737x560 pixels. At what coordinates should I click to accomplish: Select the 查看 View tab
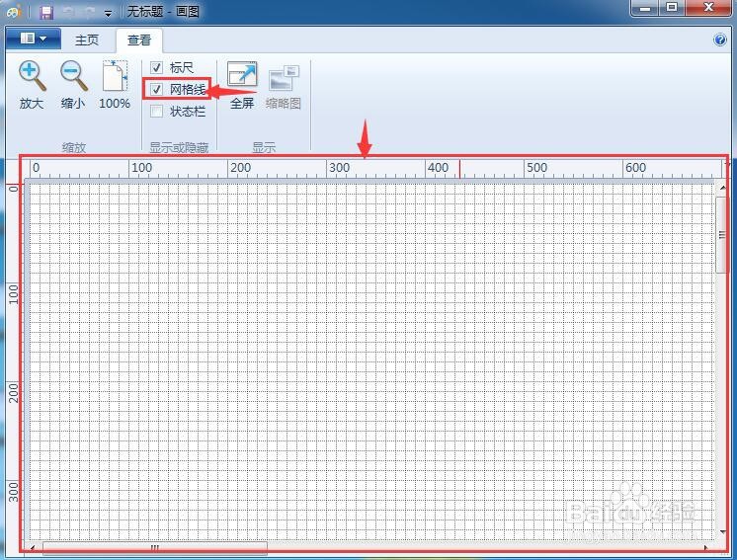click(139, 40)
